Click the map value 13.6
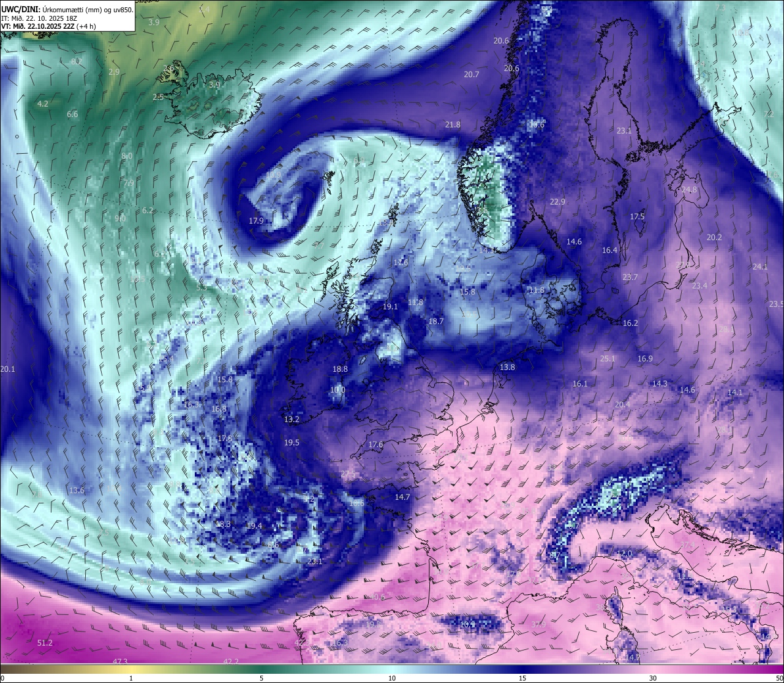Screen dimensions: 784x683 tap(77, 490)
